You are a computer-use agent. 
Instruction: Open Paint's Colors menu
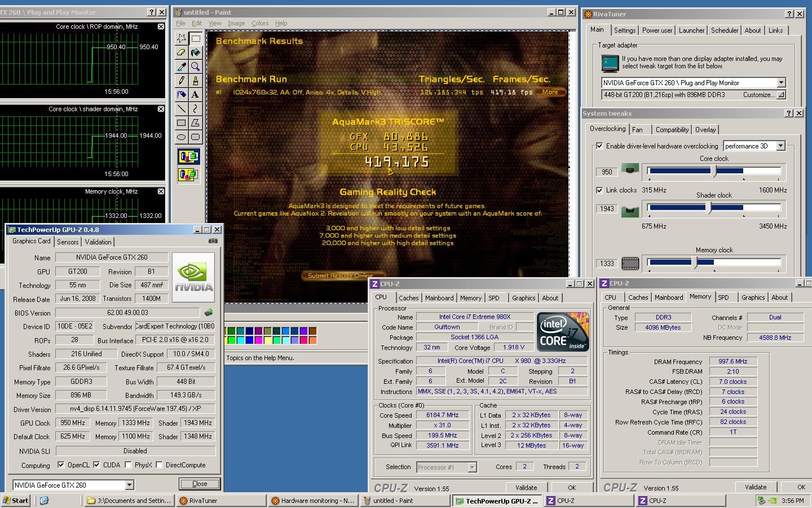coord(260,23)
